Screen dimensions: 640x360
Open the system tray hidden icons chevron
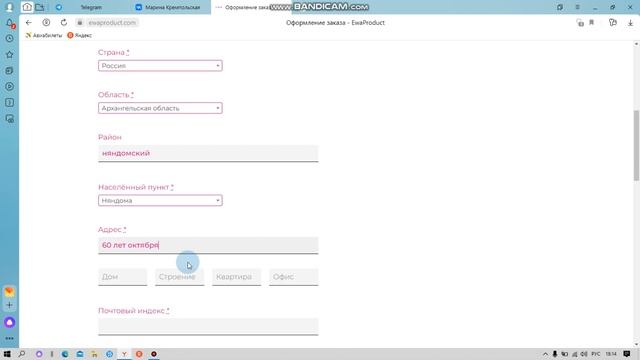545,354
